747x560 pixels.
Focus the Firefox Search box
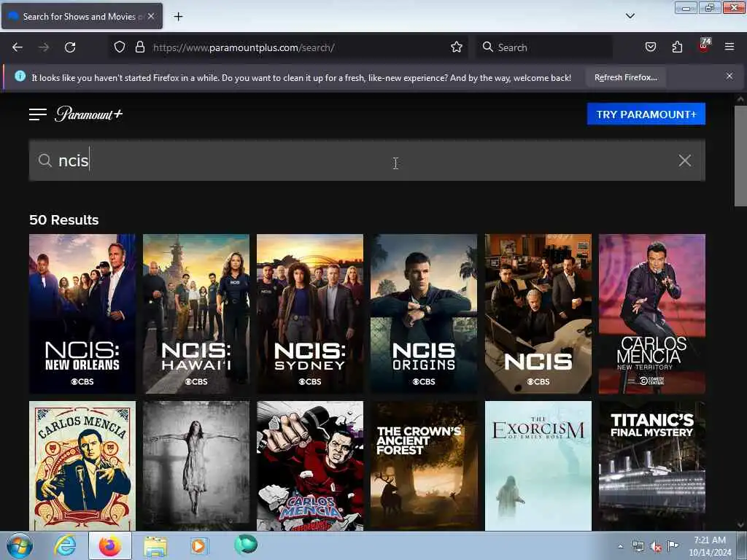[x=544, y=47]
